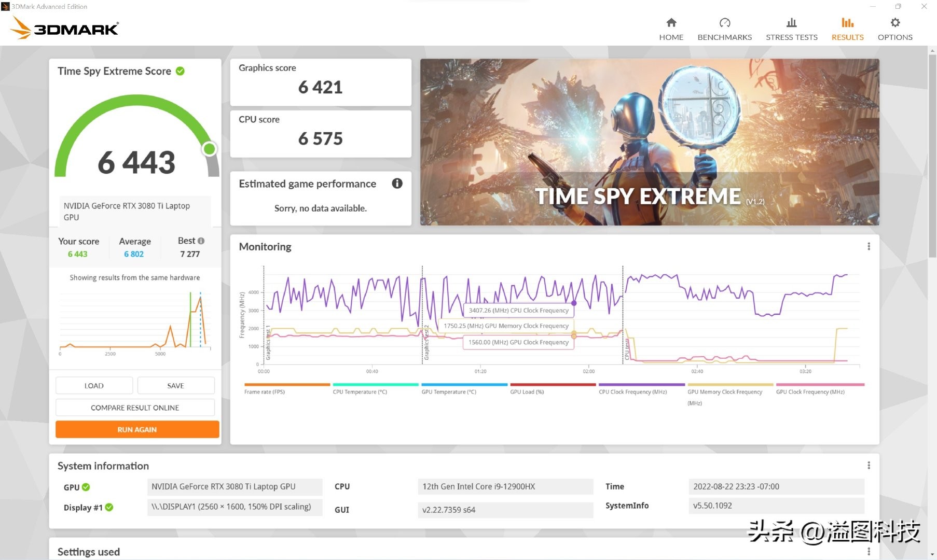This screenshot has width=937, height=560.
Task: Click the info icon next to Best
Action: (x=201, y=241)
